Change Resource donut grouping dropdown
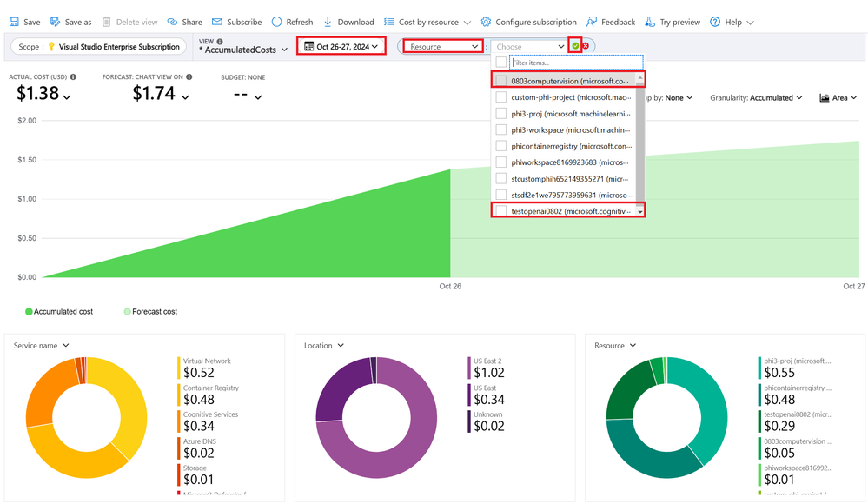The image size is (868, 504). (x=615, y=346)
